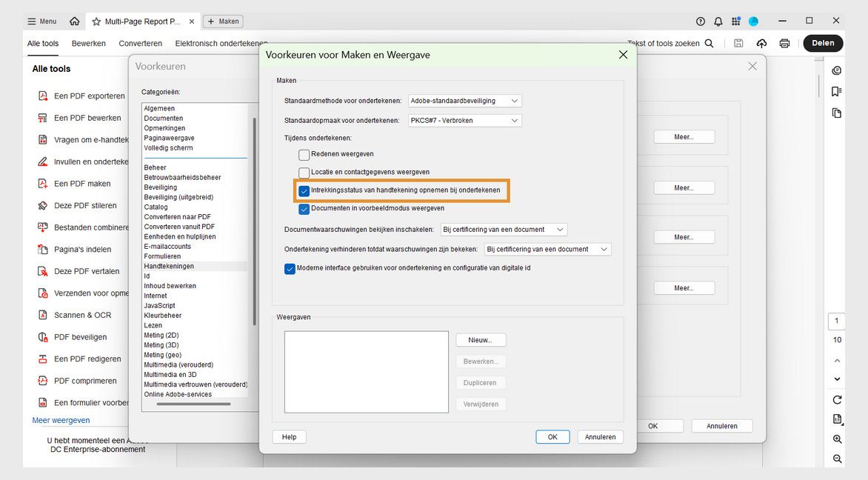Click the search magnifier icon
The height and width of the screenshot is (480, 868).
[709, 43]
